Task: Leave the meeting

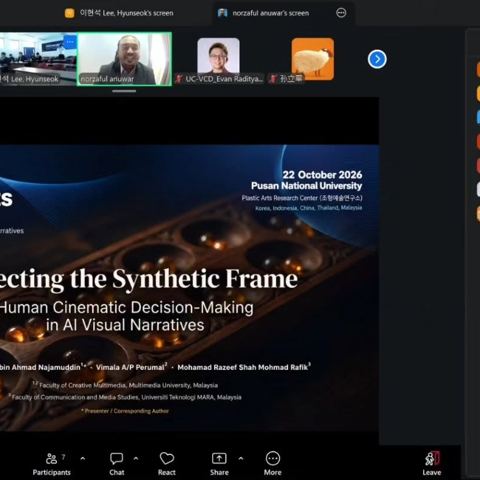Action: click(x=432, y=464)
